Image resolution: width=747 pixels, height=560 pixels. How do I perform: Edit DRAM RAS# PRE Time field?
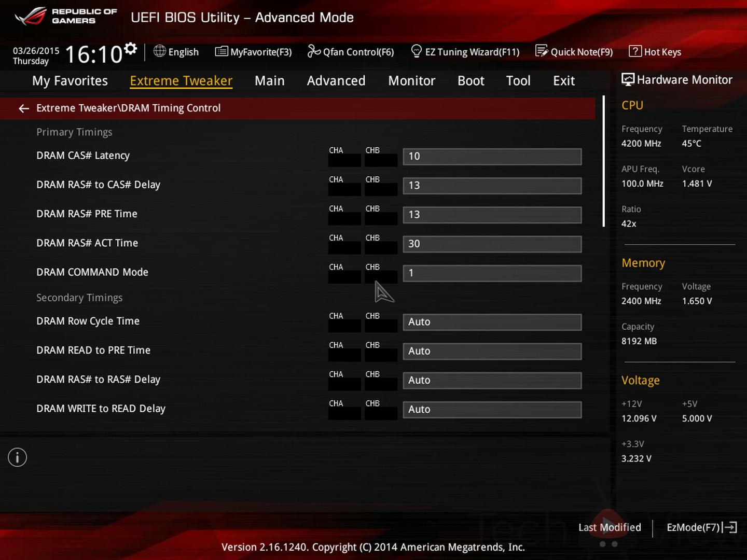click(492, 215)
